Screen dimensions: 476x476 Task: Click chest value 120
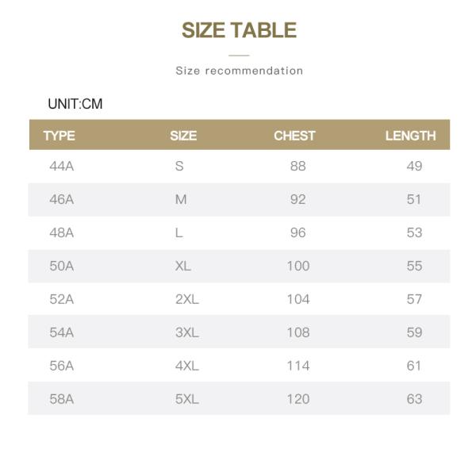point(297,399)
